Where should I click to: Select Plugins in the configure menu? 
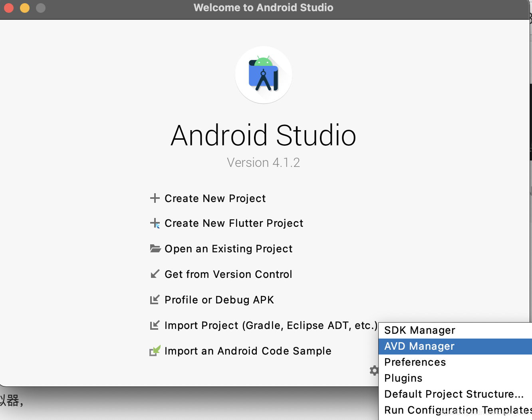point(455,378)
